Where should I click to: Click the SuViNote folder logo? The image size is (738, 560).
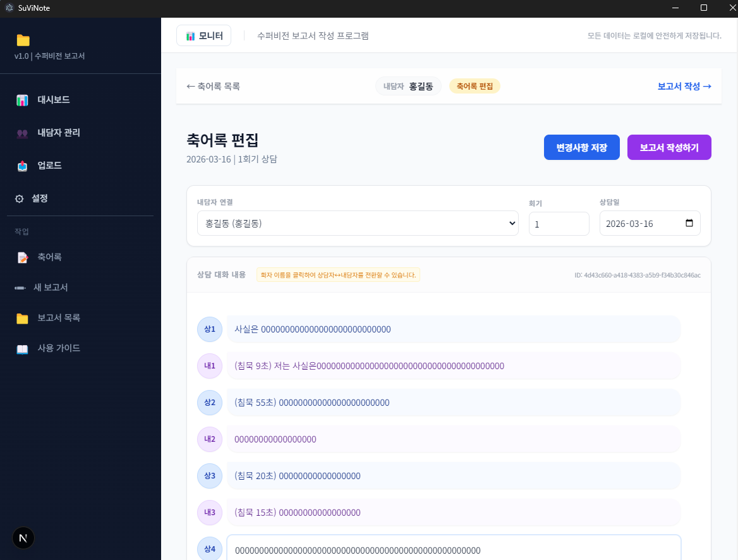point(23,40)
